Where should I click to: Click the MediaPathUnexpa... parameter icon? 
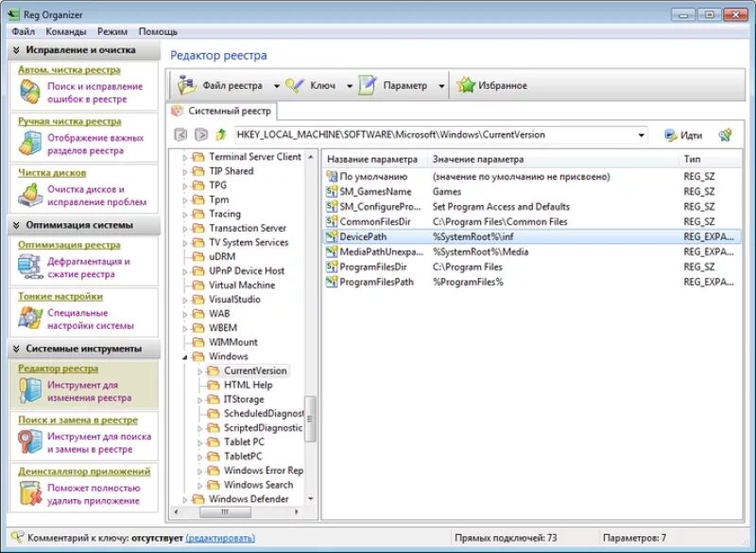coord(332,251)
